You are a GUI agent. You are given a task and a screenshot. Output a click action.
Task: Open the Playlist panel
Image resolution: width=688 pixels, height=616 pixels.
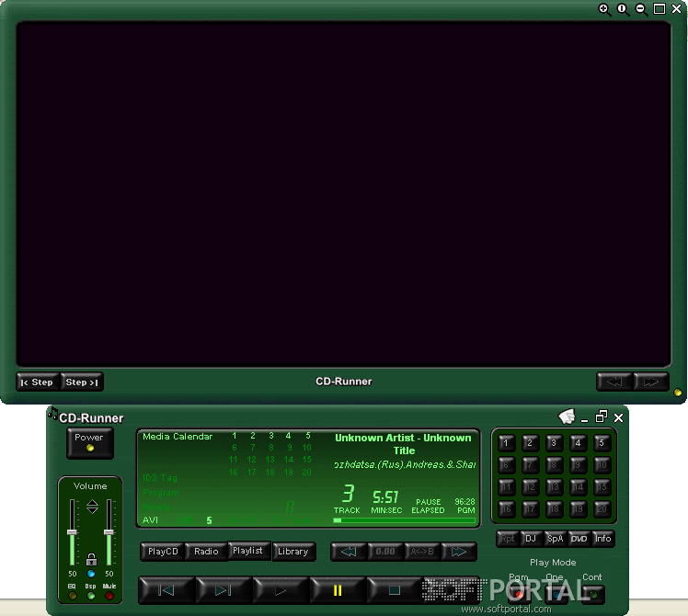(x=248, y=551)
